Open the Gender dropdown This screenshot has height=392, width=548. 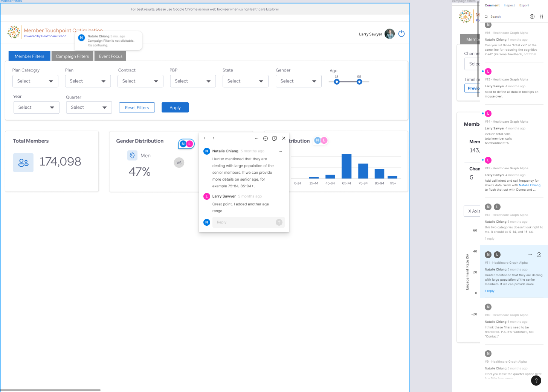tap(299, 81)
